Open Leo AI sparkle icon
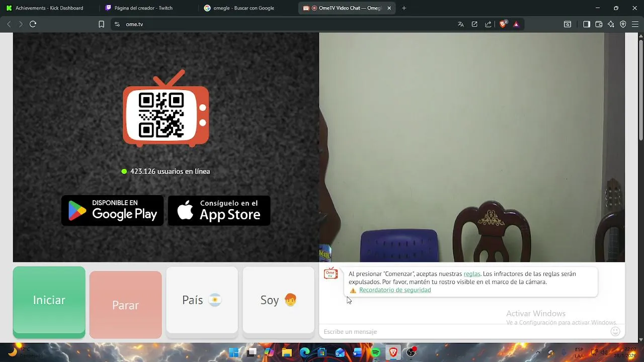The width and height of the screenshot is (644, 362). coord(611,24)
